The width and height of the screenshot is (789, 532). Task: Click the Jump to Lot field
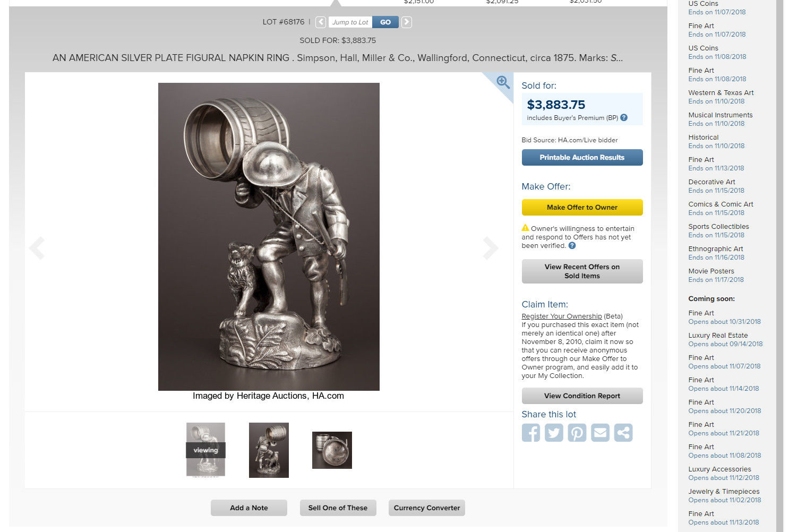click(350, 22)
